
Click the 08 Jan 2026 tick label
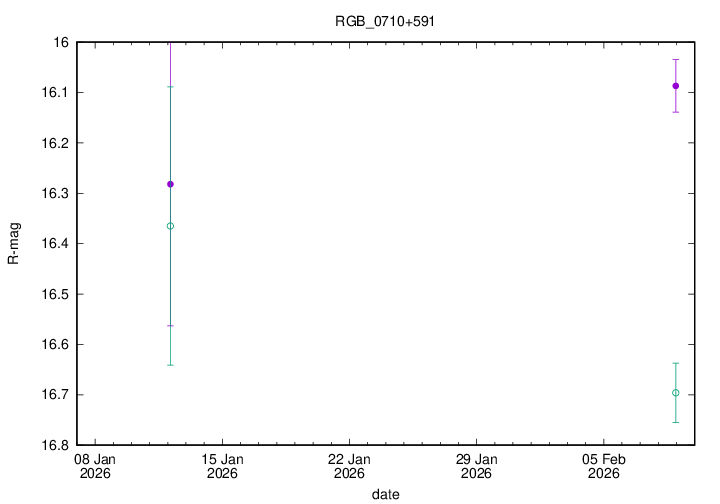pos(95,466)
